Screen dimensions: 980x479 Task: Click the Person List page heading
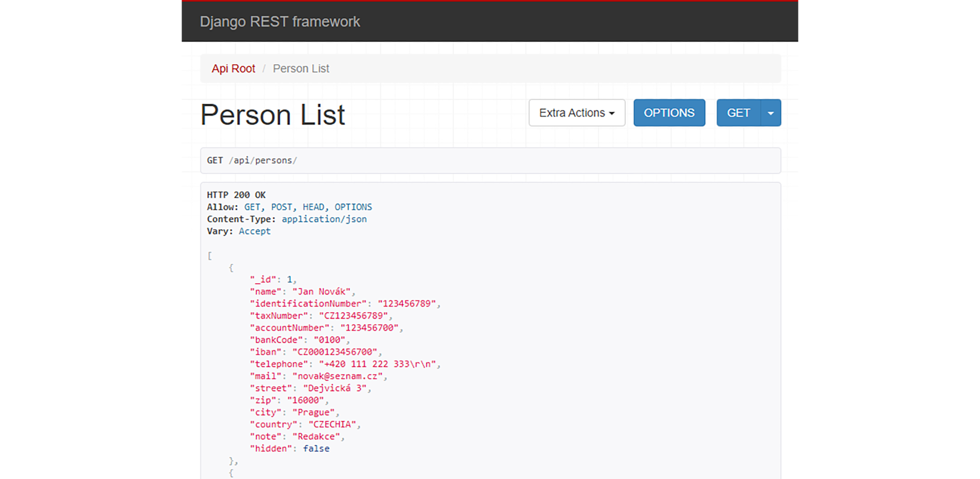(273, 114)
